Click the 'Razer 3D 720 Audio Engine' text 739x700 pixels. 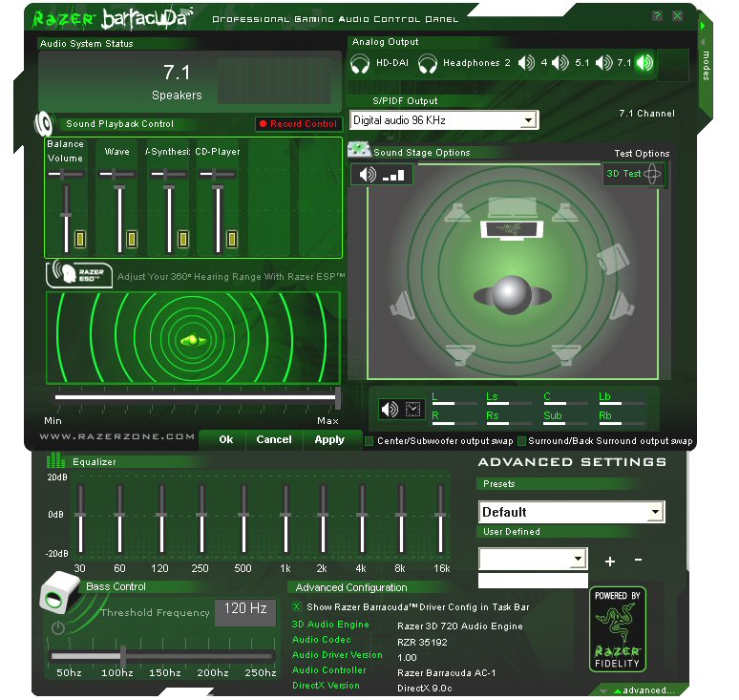[x=460, y=626]
